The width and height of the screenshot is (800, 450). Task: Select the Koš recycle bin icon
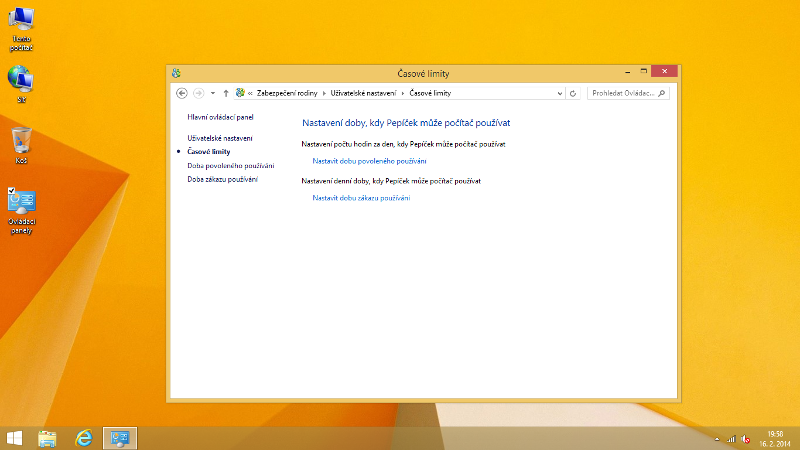pyautogui.click(x=21, y=140)
